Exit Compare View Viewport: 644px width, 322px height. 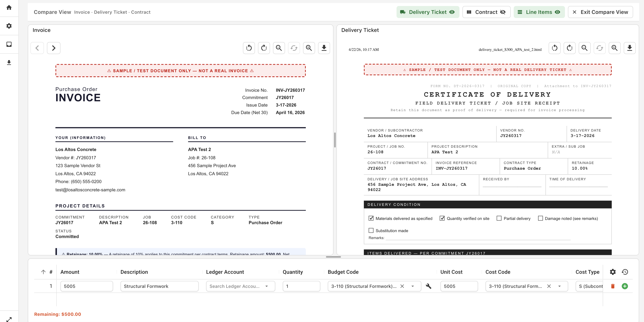tap(600, 12)
